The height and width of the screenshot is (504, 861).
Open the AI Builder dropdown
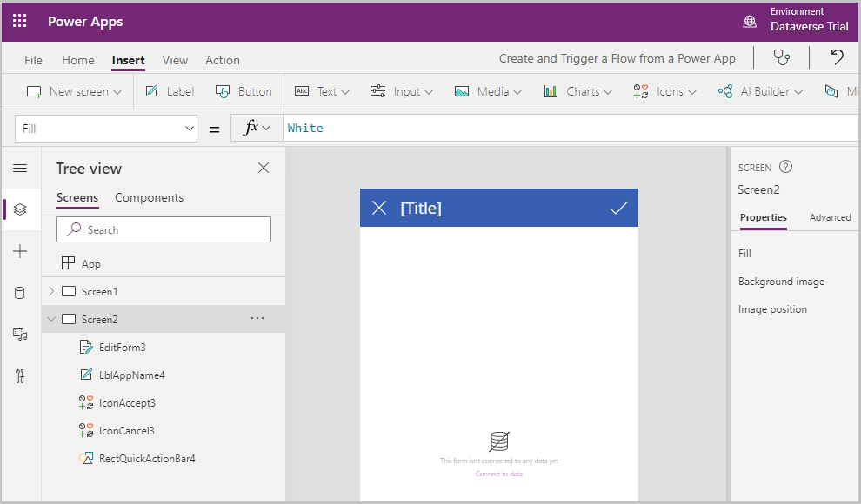[x=760, y=91]
